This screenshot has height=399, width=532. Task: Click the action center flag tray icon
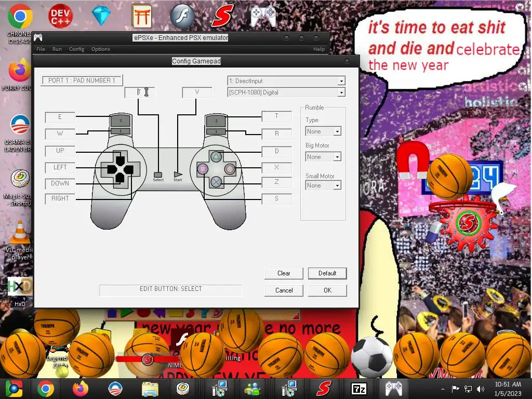pos(455,389)
